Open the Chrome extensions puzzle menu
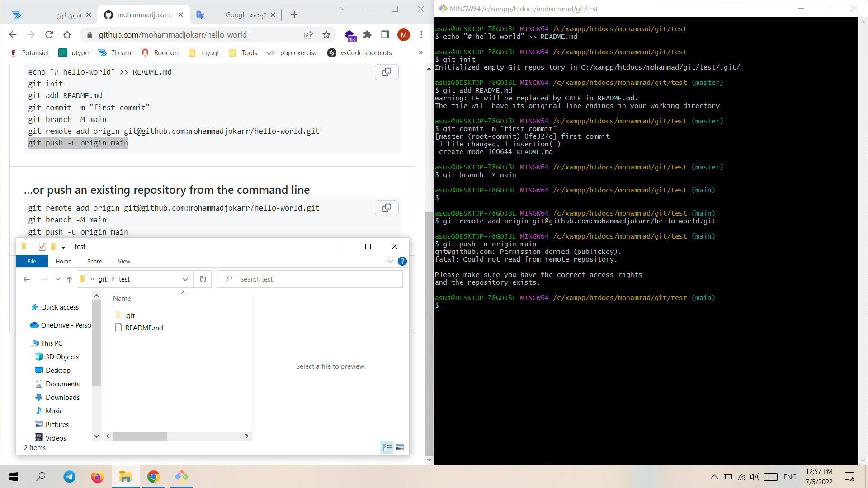Screen dimensions: 868x488 367,35
